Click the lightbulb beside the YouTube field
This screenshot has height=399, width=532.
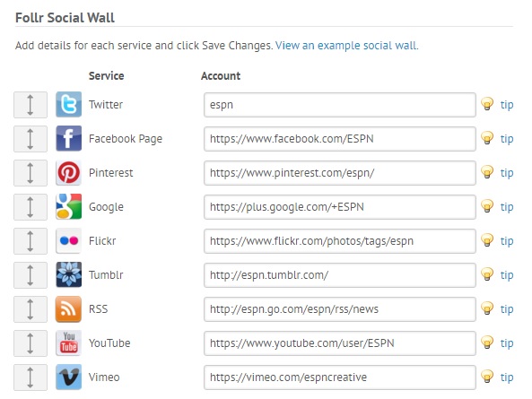coord(487,342)
